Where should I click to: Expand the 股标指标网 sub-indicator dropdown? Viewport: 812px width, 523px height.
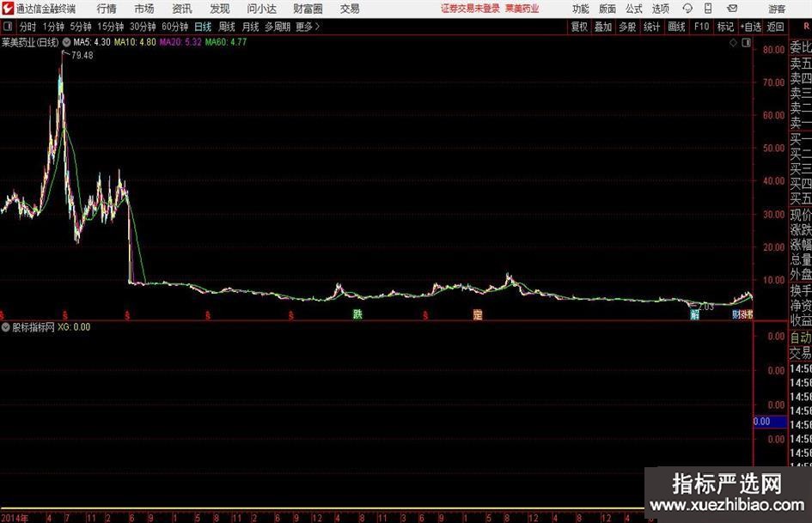click(x=6, y=327)
